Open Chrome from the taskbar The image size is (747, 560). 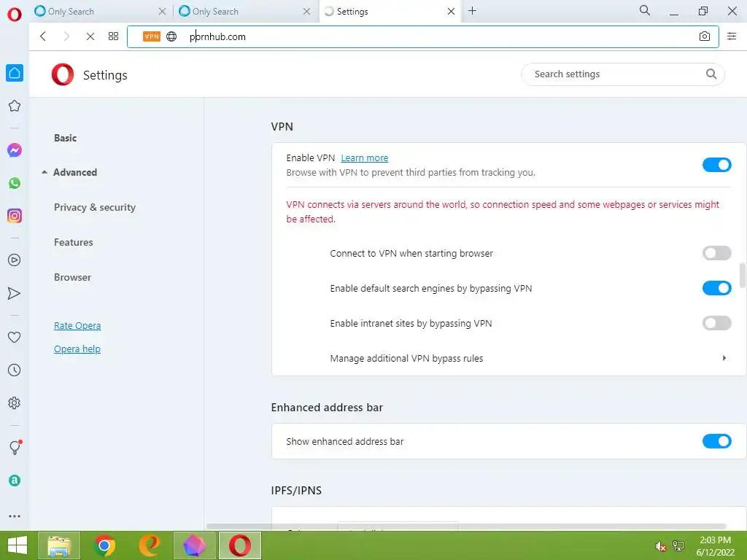(x=104, y=545)
